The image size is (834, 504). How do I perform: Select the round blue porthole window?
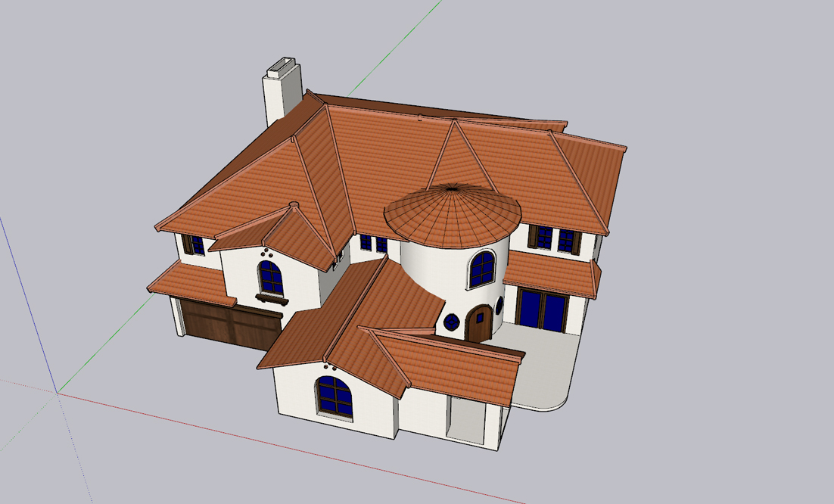[452, 322]
